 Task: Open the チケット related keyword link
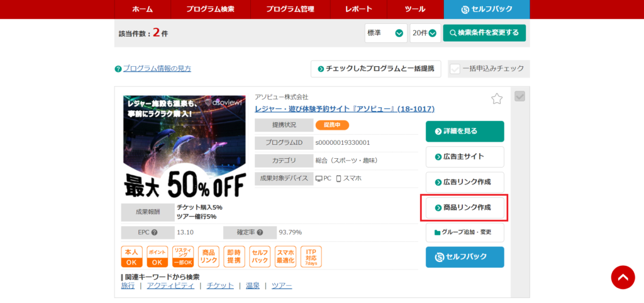pyautogui.click(x=220, y=286)
